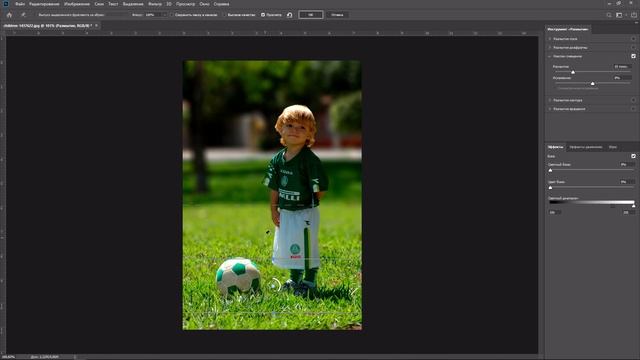
Task: Select the 'Инструмент «Размытие»' panel tab
Action: coord(568,29)
